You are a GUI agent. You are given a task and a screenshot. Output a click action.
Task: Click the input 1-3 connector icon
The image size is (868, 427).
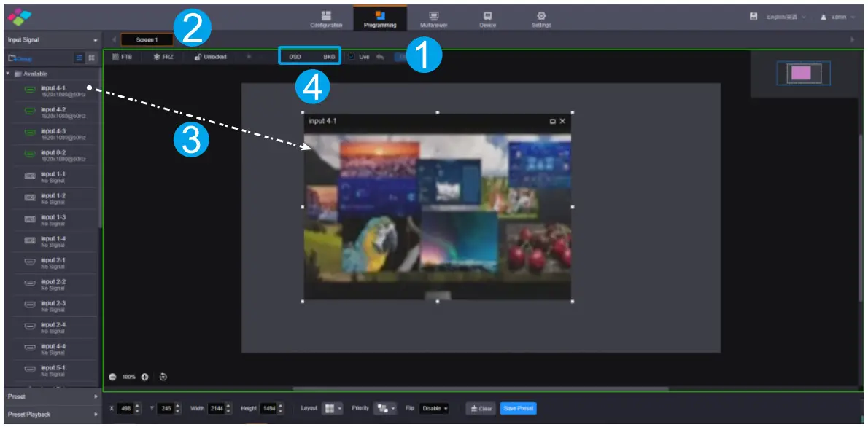coord(31,219)
